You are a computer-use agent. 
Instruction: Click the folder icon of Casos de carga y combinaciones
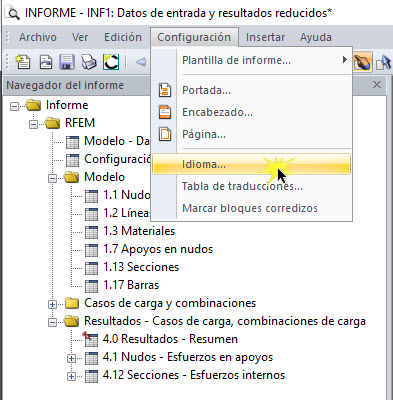72,303
